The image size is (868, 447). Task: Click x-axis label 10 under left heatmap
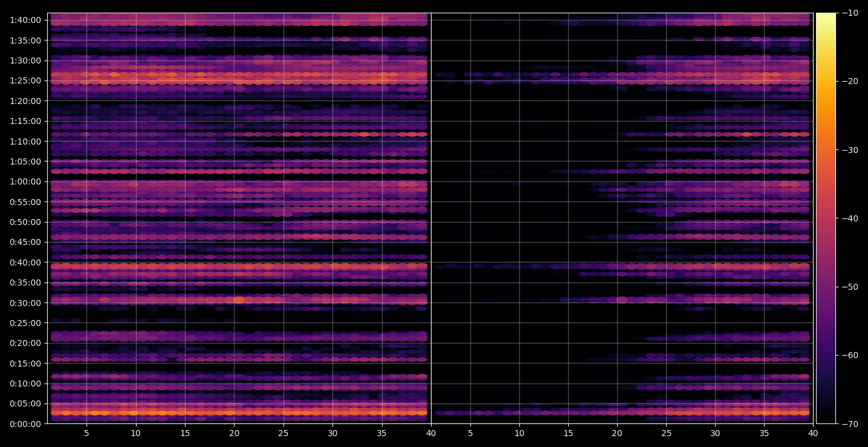click(135, 434)
